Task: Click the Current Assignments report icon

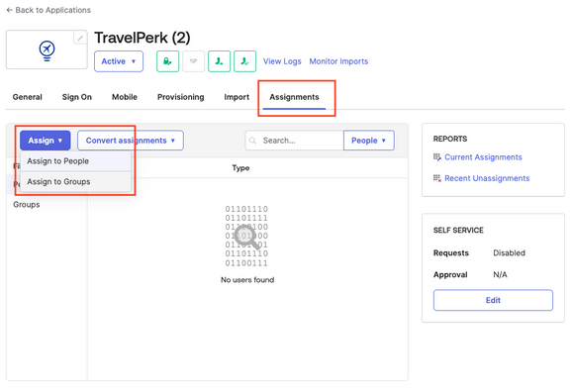Action: click(x=437, y=157)
